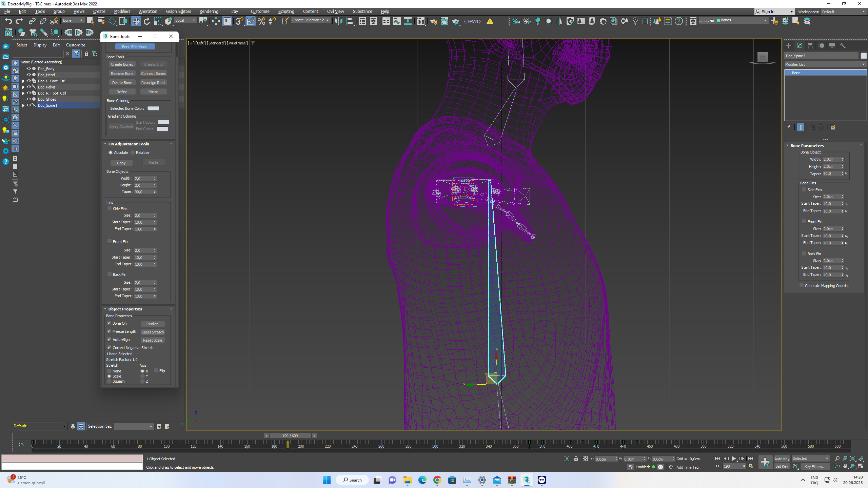
Task: Open the Curve Editor from the toolbar
Action: [x=396, y=21]
